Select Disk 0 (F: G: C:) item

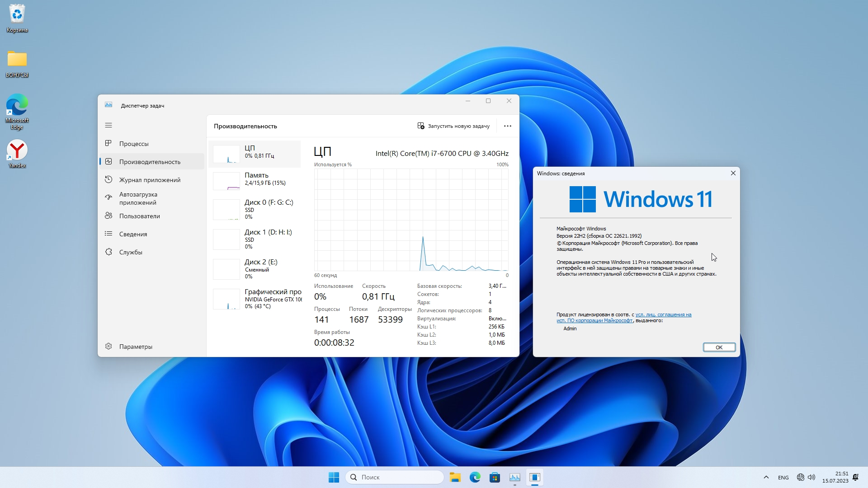click(255, 209)
